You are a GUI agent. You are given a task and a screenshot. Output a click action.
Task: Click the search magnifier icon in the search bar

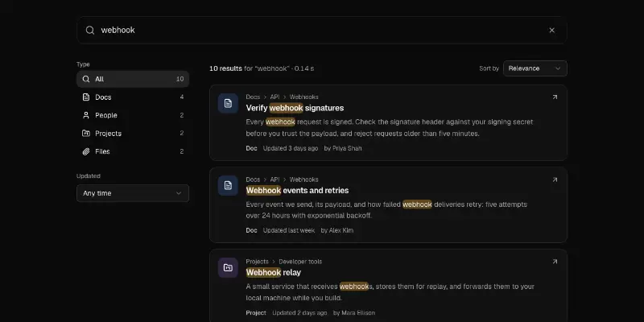click(x=90, y=30)
